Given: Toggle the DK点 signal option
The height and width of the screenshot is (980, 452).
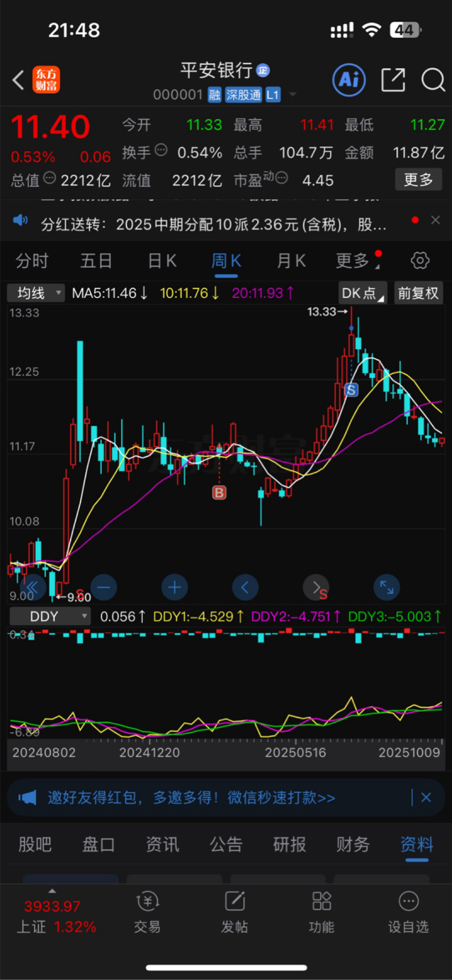Looking at the screenshot, I should pyautogui.click(x=363, y=293).
